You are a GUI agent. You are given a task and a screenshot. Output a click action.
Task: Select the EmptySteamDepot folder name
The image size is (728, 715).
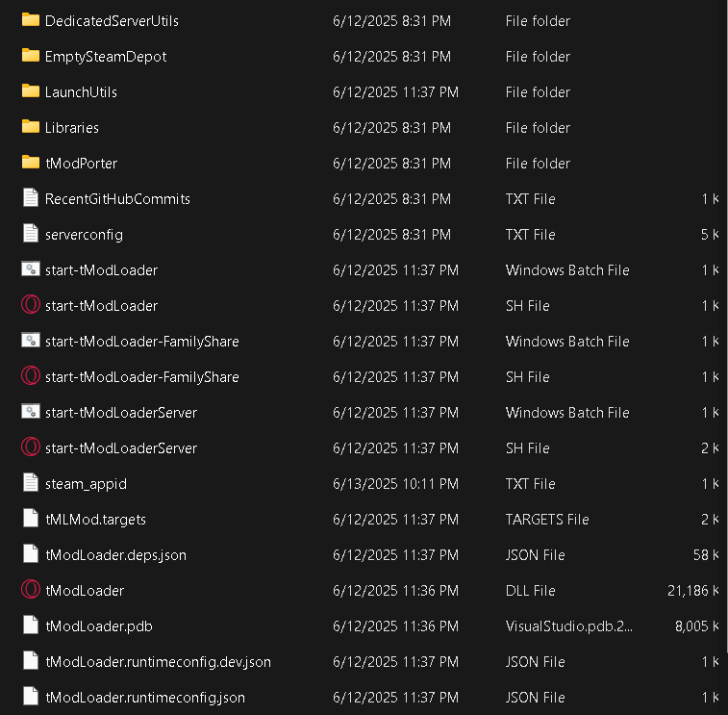click(106, 57)
